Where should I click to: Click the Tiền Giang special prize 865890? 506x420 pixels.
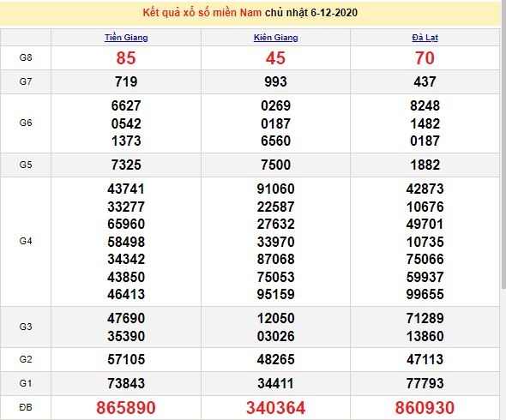click(126, 408)
